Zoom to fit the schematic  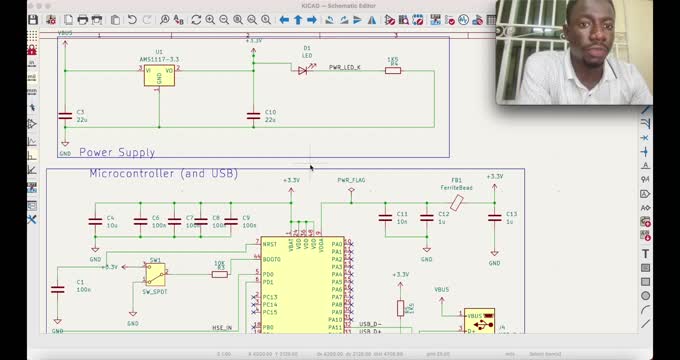[238, 20]
